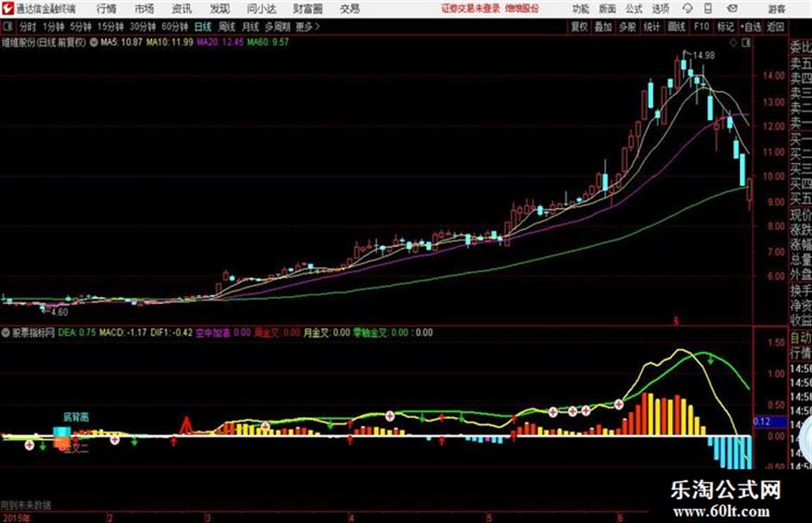Select the 日线 daily period tab

pos(203,27)
